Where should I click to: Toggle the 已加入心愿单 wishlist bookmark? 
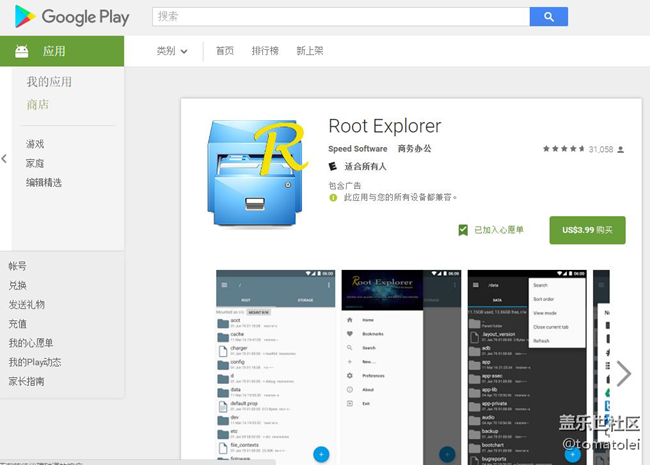coord(491,230)
